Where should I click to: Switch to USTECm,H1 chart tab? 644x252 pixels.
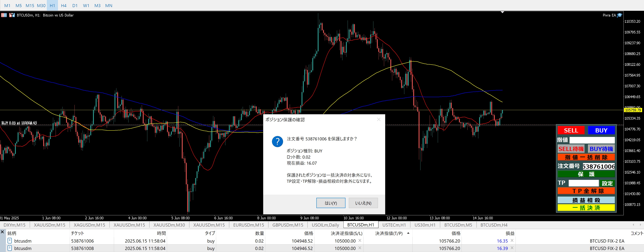394,225
